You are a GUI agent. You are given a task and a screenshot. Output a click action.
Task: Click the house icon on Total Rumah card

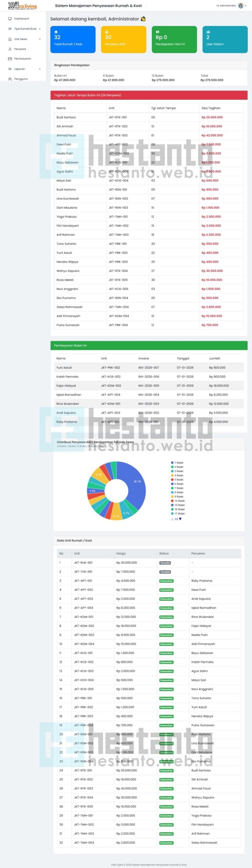[x=56, y=32]
